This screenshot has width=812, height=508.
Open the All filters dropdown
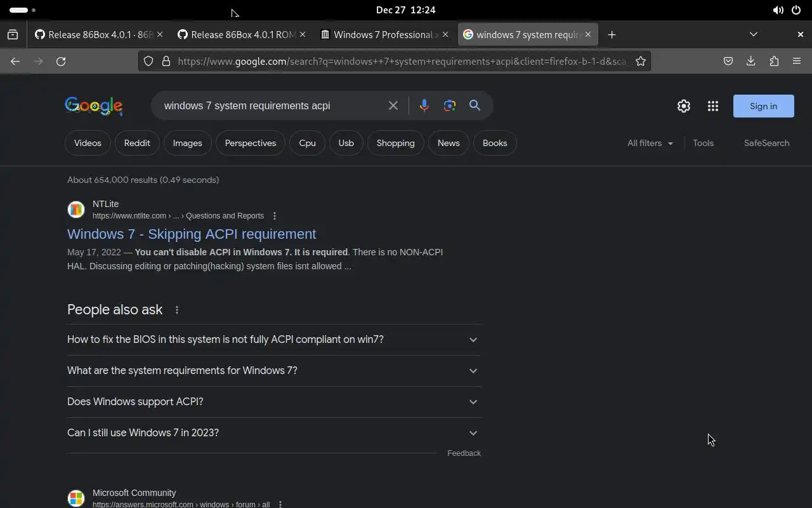pyautogui.click(x=650, y=143)
